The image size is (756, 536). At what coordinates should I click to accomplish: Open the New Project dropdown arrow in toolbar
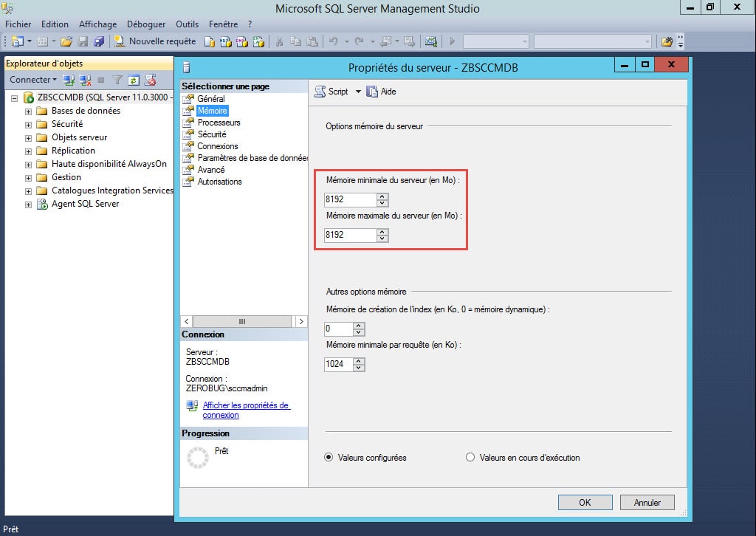tap(30, 41)
